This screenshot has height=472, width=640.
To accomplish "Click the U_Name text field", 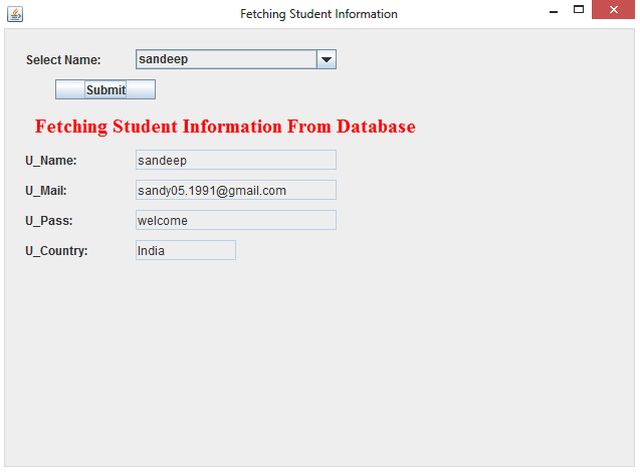I will (235, 160).
